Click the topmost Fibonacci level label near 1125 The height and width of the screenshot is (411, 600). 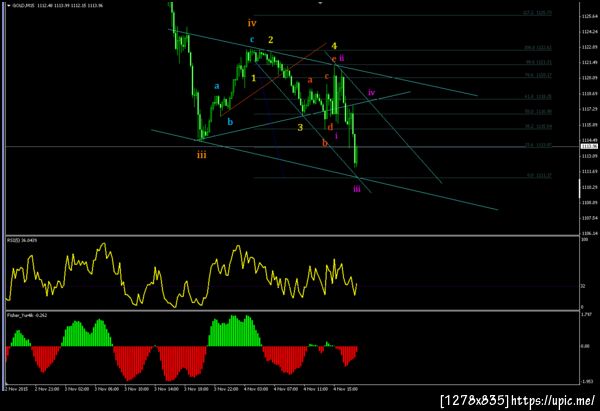pyautogui.click(x=538, y=13)
